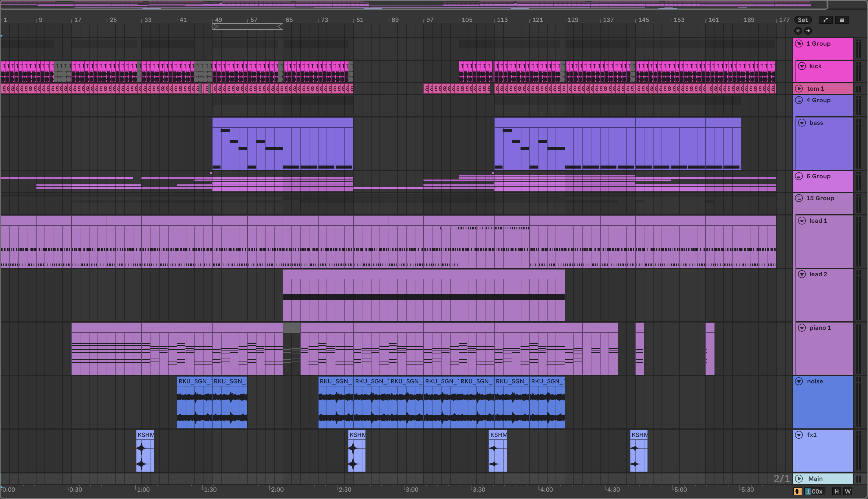Image resolution: width=868 pixels, height=499 pixels.
Task: Click the loop brace above bar 49
Action: [x=247, y=26]
